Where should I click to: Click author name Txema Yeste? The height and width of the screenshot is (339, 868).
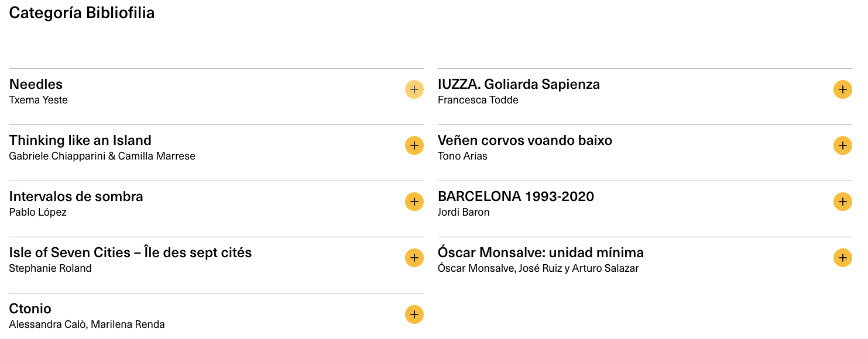39,100
